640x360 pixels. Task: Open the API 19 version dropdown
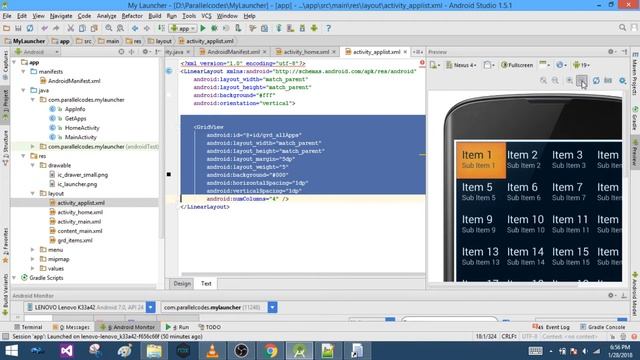coord(581,65)
